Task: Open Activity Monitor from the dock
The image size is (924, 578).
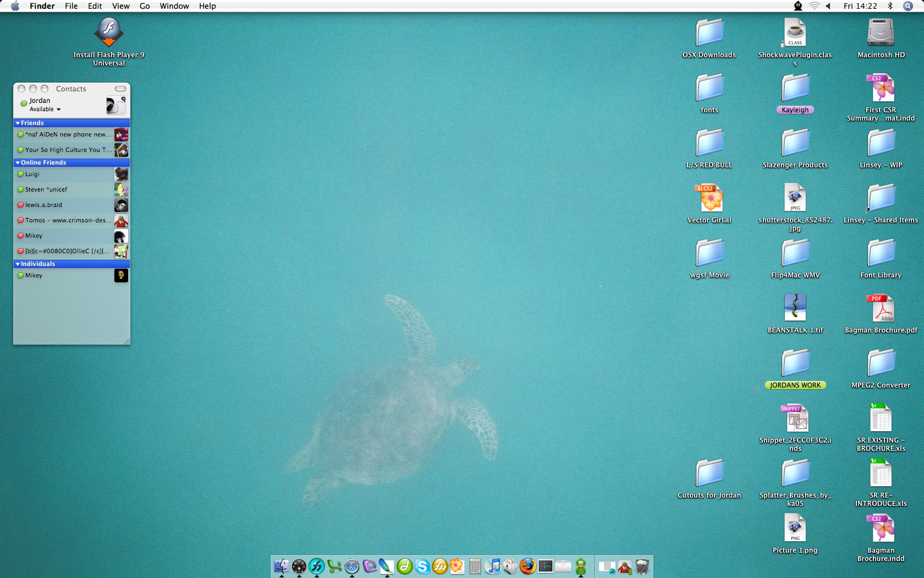Action: pos(546,566)
